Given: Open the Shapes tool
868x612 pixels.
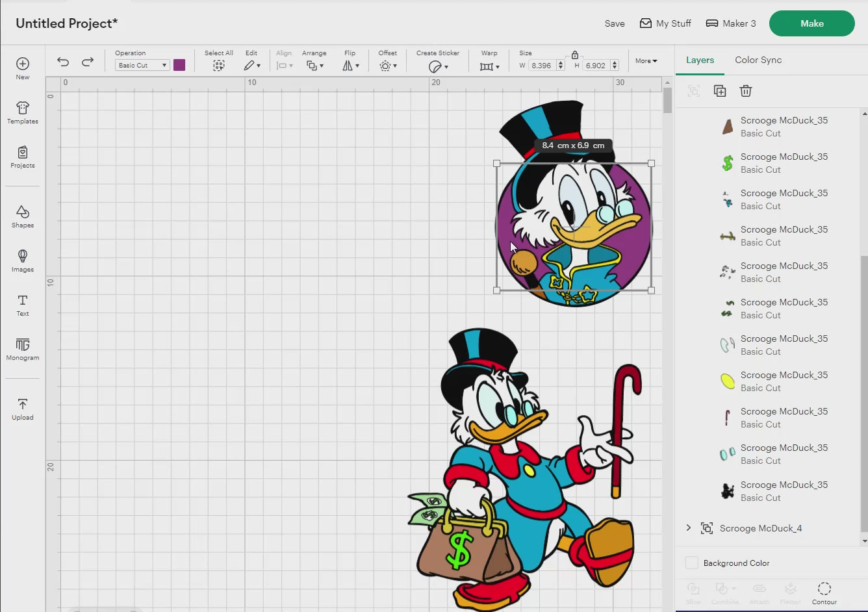Looking at the screenshot, I should coord(23,216).
